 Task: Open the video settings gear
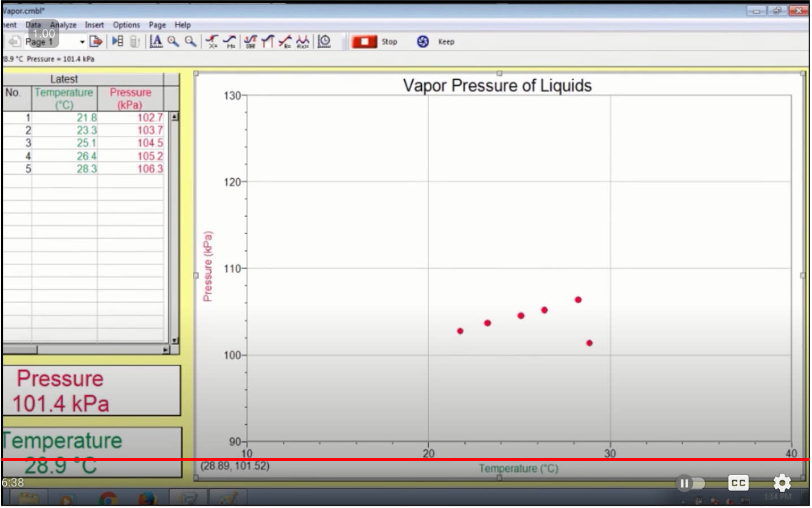(782, 483)
